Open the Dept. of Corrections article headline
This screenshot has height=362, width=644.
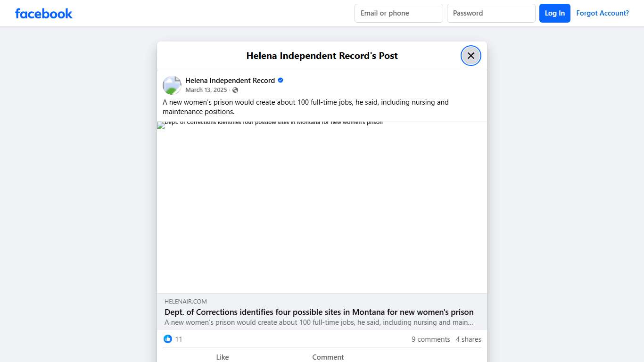[319, 312]
